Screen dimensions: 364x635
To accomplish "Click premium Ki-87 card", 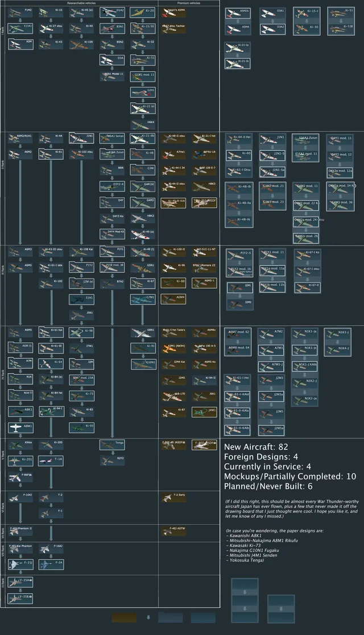I will pyautogui.click(x=173, y=412).
